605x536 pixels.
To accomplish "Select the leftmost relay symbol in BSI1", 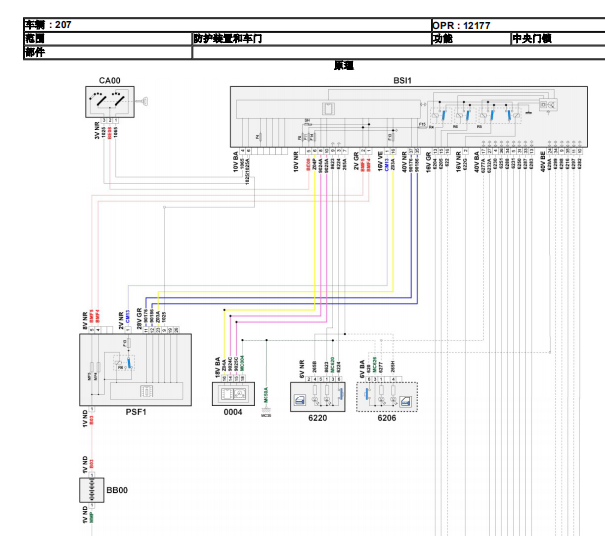I will pyautogui.click(x=439, y=115).
